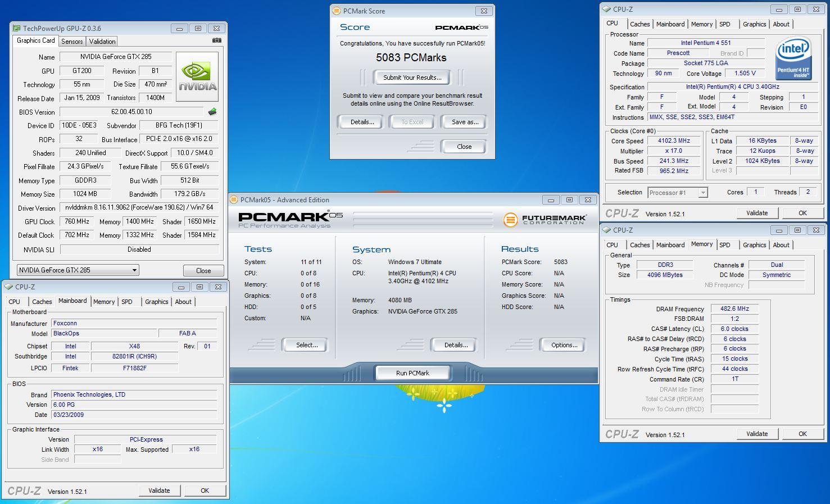This screenshot has width=830, height=504.
Task: Click Validate in CPU-Z Memory window
Action: (x=757, y=434)
